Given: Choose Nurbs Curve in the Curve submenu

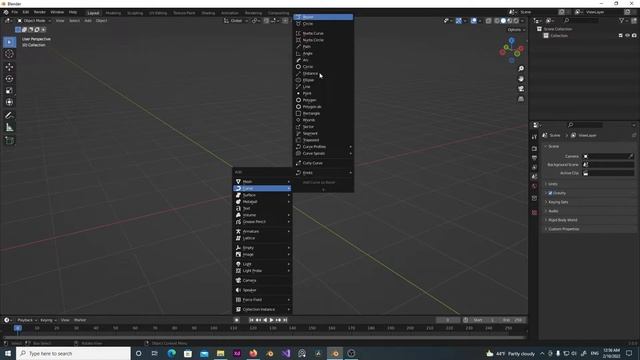Looking at the screenshot, I should point(323,33).
